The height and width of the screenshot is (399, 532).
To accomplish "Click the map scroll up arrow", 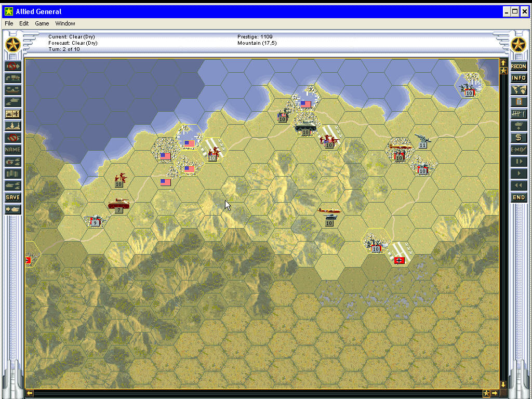I will pyautogui.click(x=503, y=63).
